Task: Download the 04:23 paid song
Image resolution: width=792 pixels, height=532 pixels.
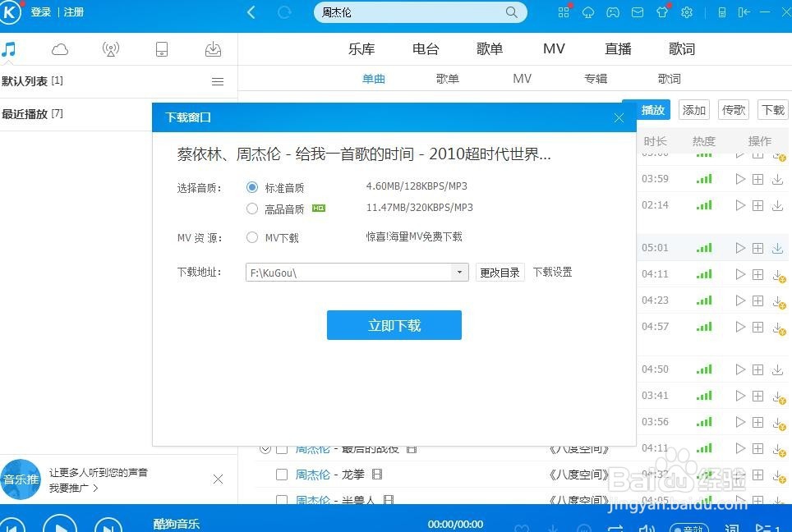Action: pos(778,301)
